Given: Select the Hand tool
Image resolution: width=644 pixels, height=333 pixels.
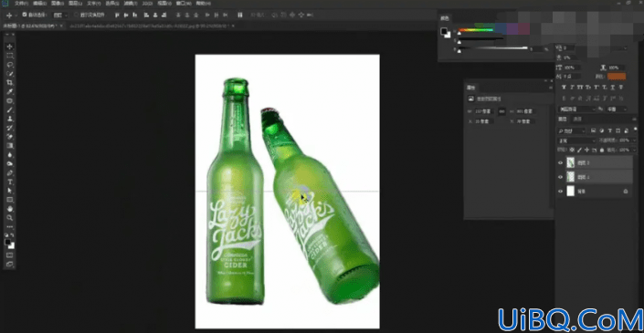Looking at the screenshot, I should 10,209.
